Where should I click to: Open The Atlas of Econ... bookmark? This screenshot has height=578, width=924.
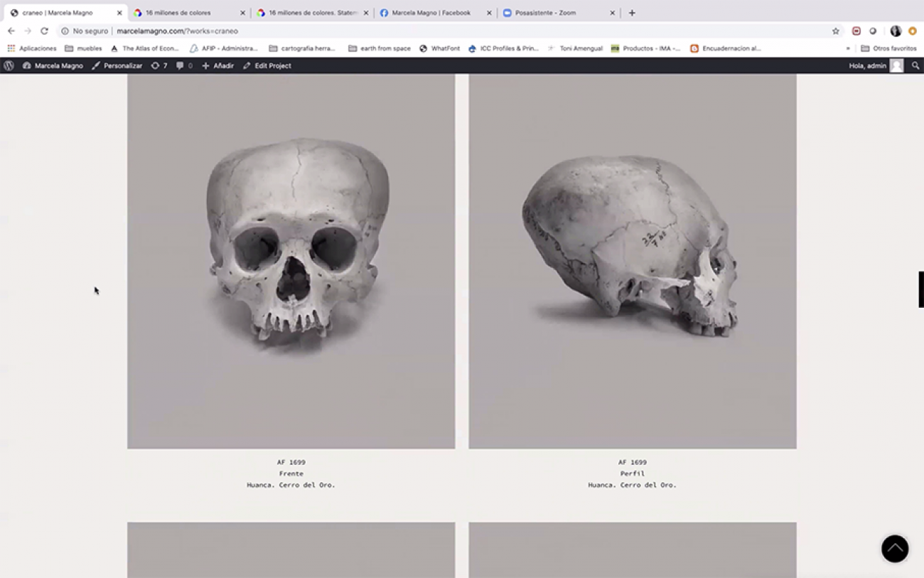point(145,48)
